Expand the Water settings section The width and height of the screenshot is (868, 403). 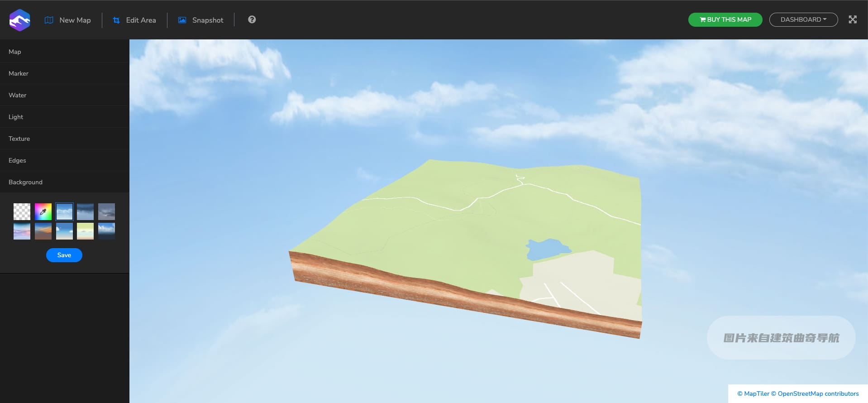point(17,95)
